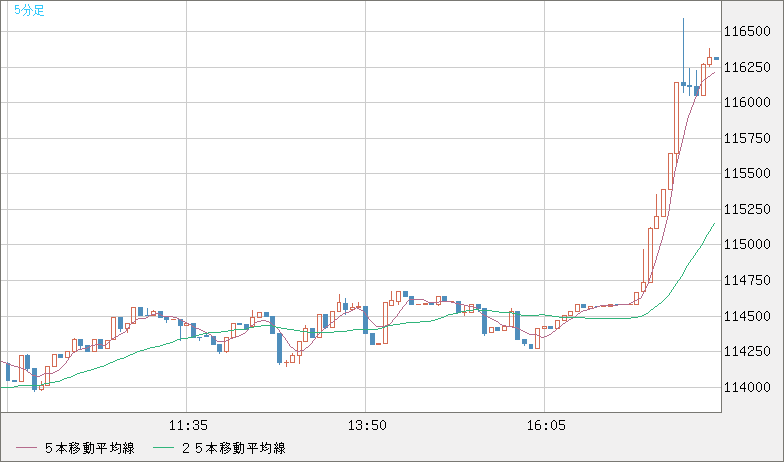Click the 114750 price axis label
The width and height of the screenshot is (784, 462).
click(749, 280)
